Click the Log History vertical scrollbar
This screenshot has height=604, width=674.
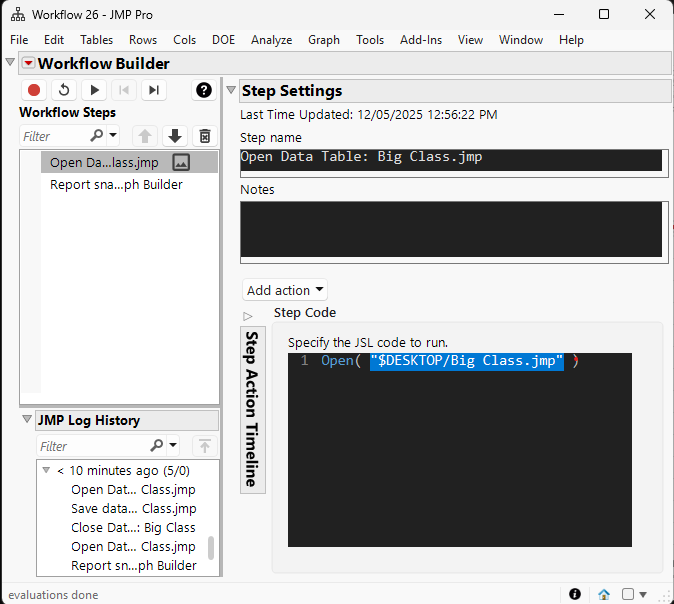click(x=211, y=548)
